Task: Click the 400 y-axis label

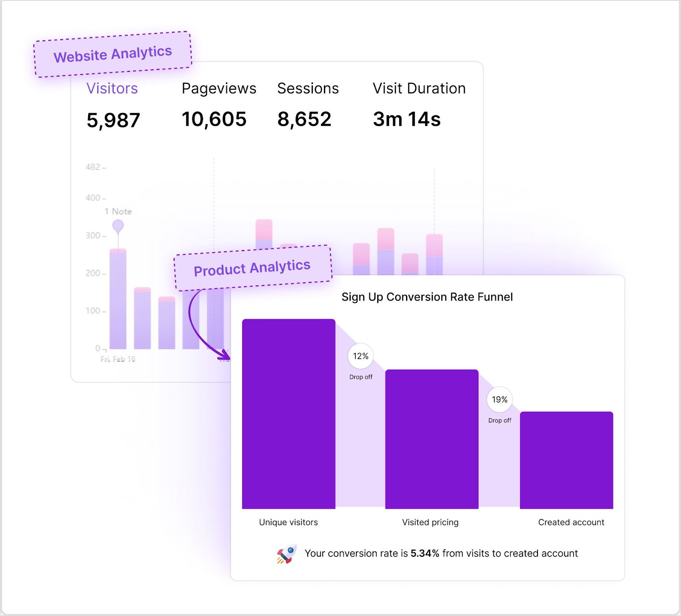Action: point(93,198)
